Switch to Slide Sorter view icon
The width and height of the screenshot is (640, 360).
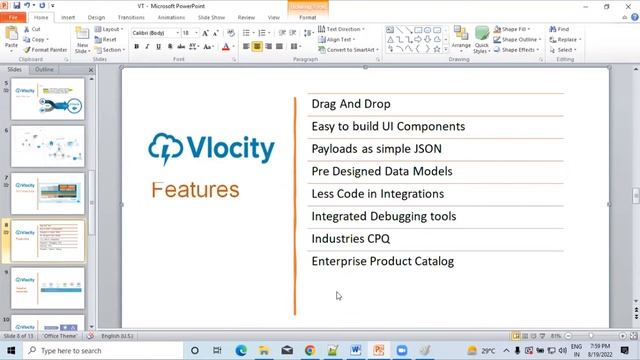525,336
